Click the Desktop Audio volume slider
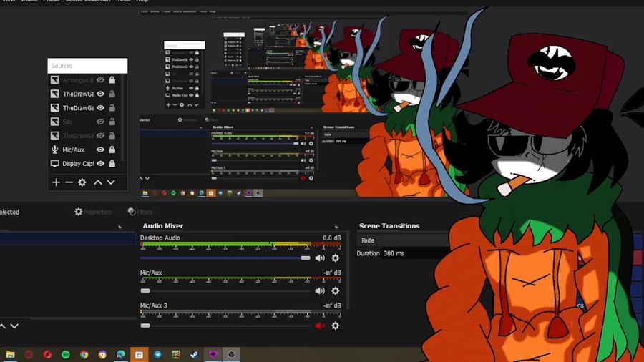This screenshot has width=644, height=362. [225, 258]
